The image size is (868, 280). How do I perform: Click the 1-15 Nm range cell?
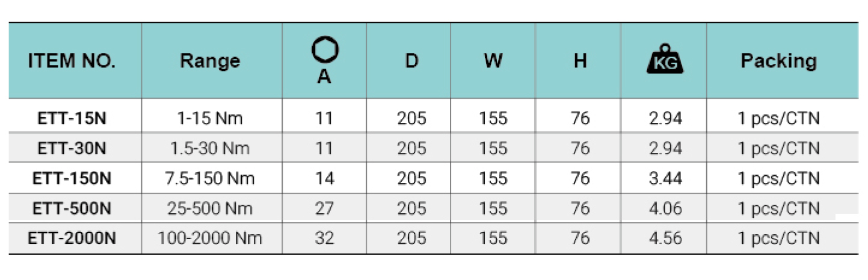coord(210,118)
